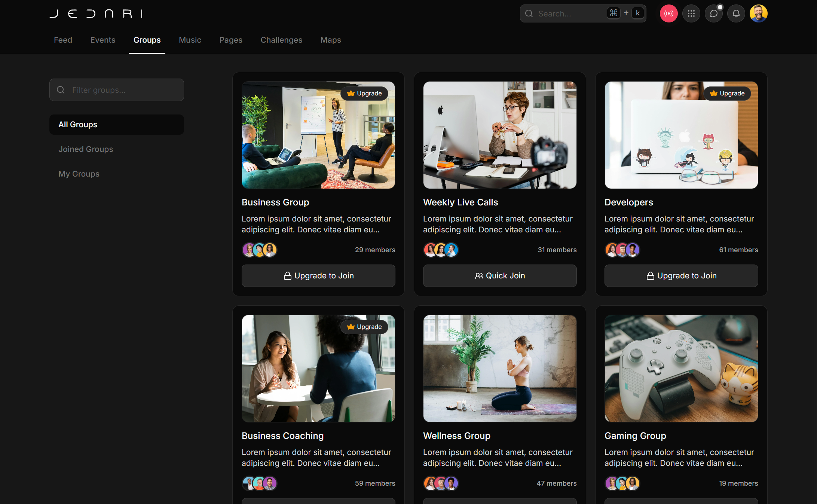Click Upgrade to Join for Business Group
This screenshot has width=817, height=504.
pos(318,276)
